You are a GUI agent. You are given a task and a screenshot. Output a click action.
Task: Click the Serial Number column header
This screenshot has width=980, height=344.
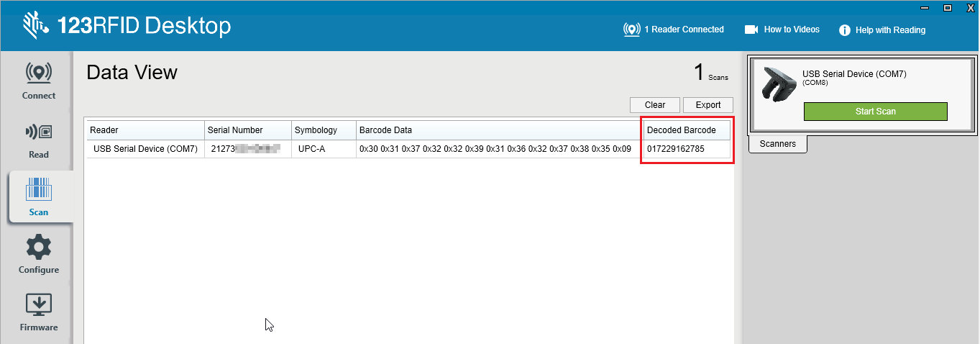pyautogui.click(x=247, y=130)
